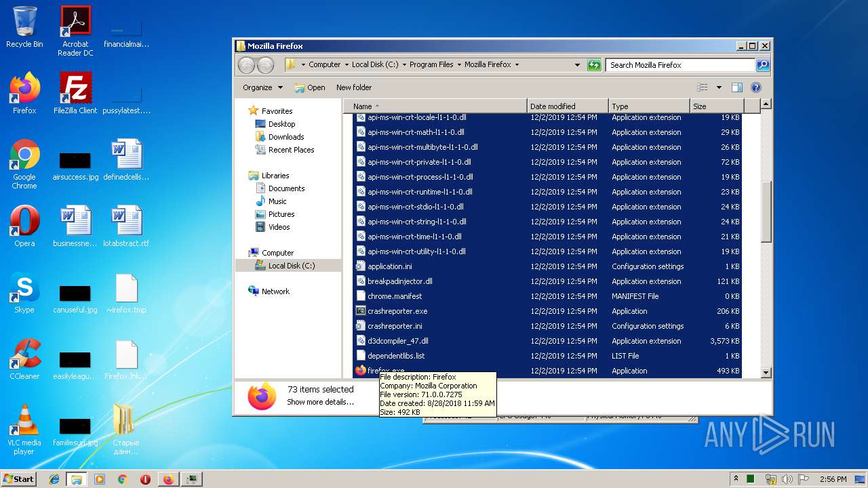Screen dimensions: 868x488
Task: Open Windows Media Player taskbar icon
Action: click(100, 479)
